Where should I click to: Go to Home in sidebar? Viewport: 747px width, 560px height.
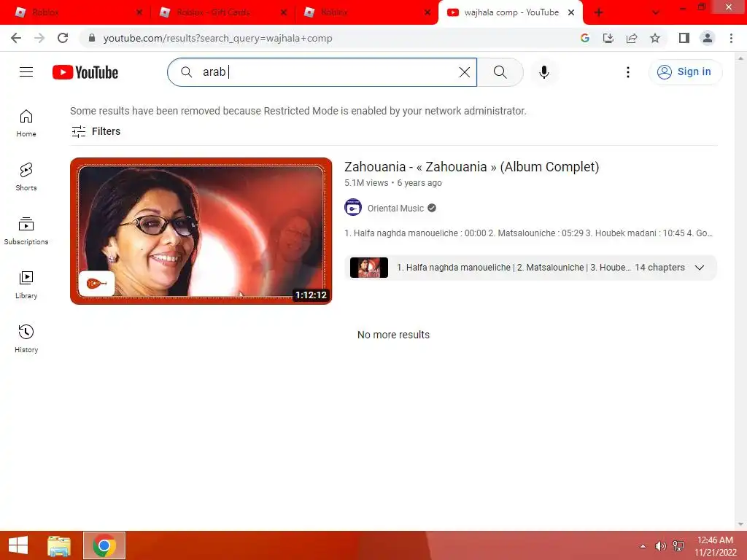(x=26, y=123)
